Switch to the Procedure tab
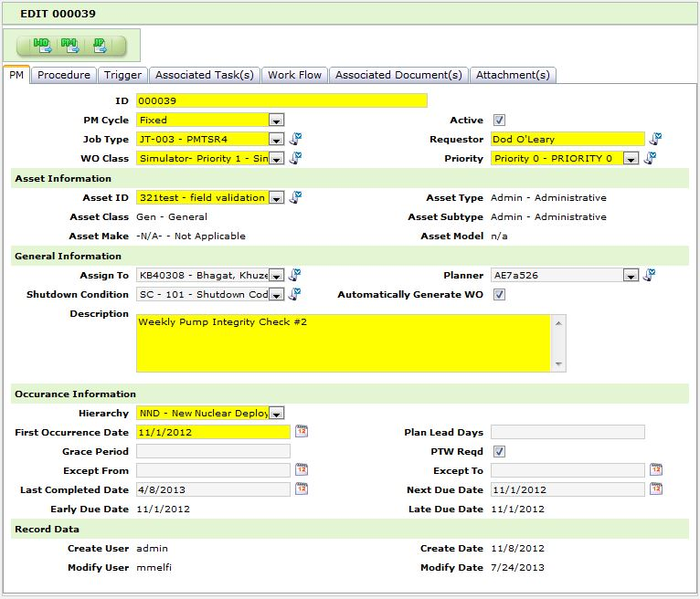This screenshot has width=700, height=599. [x=64, y=75]
